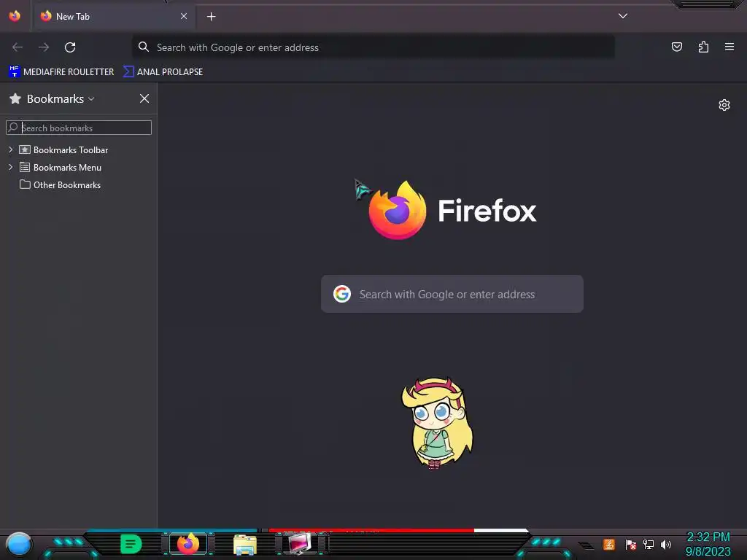This screenshot has width=747, height=560.
Task: Click the Star Butterfly desktop mascot
Action: pos(438,423)
